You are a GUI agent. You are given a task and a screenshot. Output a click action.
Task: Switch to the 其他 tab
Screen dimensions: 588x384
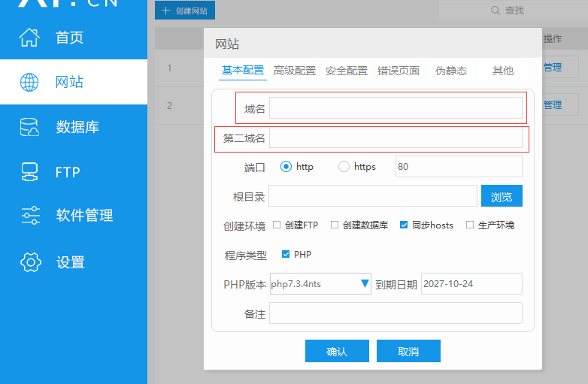pos(503,71)
